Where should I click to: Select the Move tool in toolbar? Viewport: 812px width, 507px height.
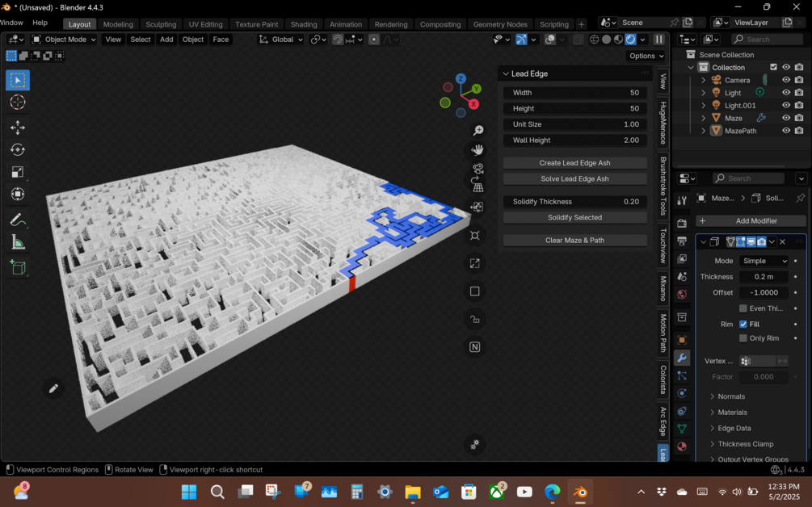click(x=18, y=128)
